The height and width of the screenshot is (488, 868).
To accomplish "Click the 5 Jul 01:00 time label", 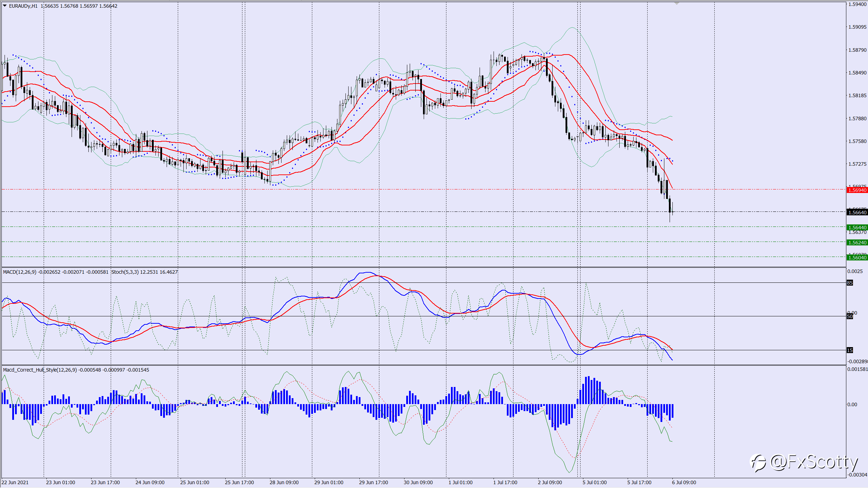I will (595, 482).
